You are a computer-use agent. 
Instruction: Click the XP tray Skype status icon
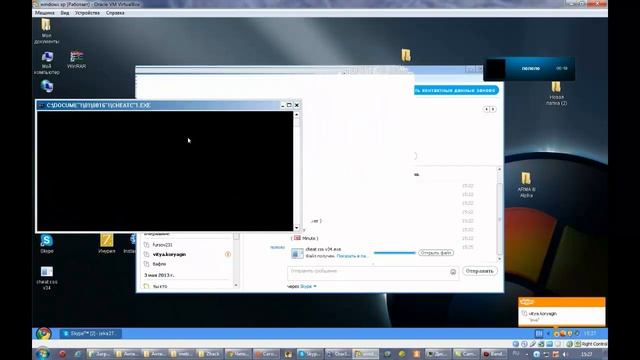556,333
